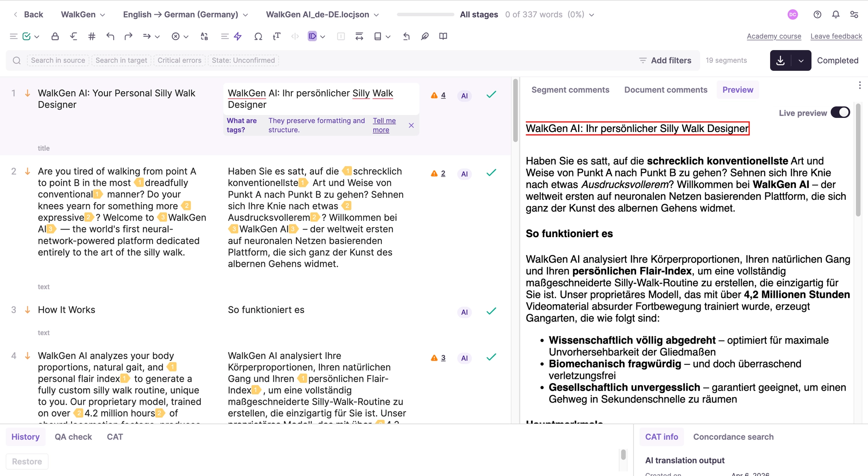Click the preview panel scrollbar
Image resolution: width=868 pixels, height=476 pixels.
click(858, 160)
